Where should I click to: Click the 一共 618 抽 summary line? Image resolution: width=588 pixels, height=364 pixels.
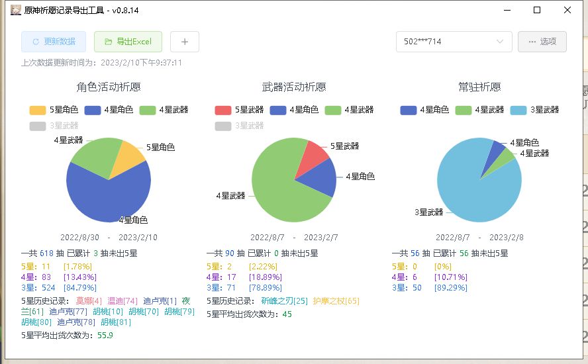click(79, 253)
